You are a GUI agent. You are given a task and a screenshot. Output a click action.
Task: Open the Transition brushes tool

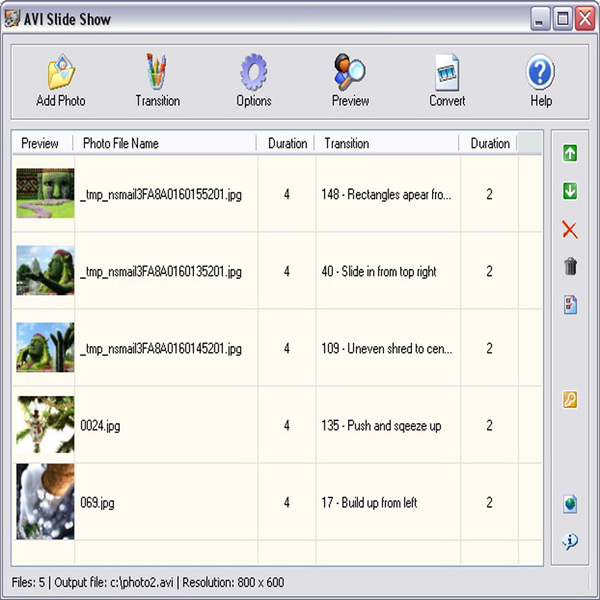[157, 72]
